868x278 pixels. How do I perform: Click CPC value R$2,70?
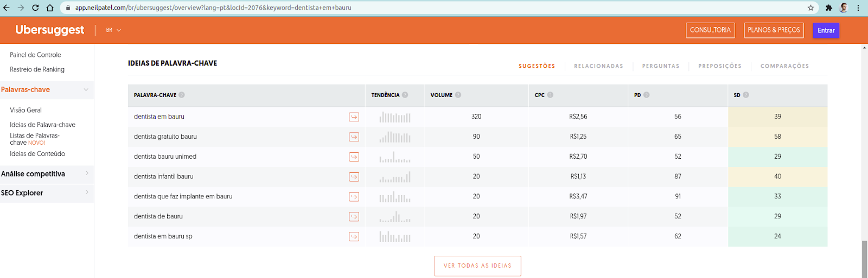pos(578,157)
